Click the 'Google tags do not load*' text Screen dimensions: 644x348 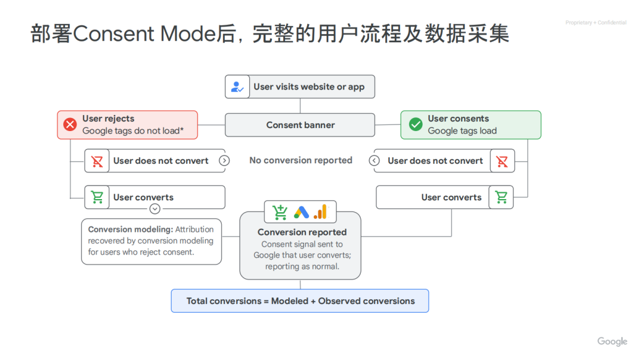coord(133,131)
